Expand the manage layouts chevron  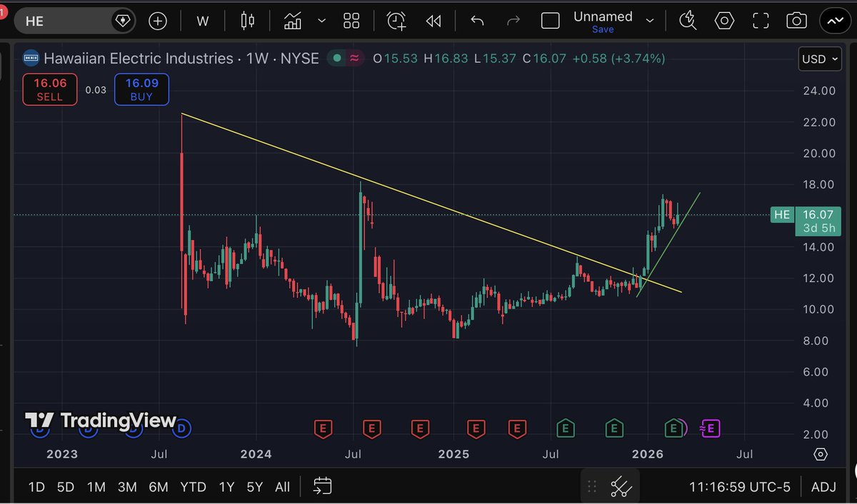click(x=650, y=21)
